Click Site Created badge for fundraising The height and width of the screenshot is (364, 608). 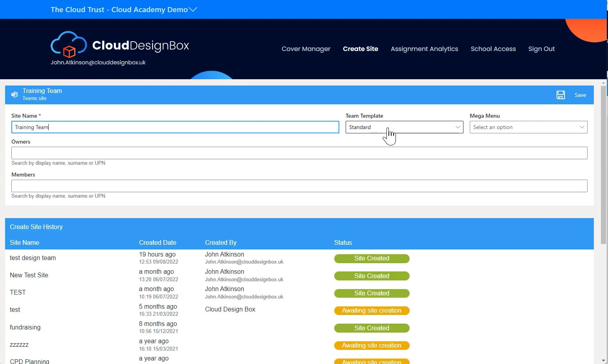372,328
